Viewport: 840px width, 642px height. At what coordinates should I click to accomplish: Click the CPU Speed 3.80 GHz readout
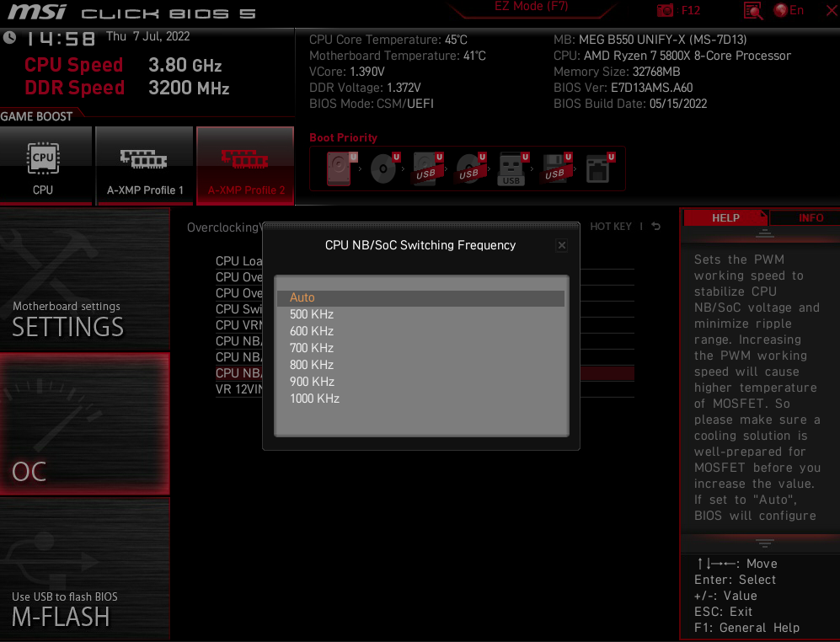123,65
